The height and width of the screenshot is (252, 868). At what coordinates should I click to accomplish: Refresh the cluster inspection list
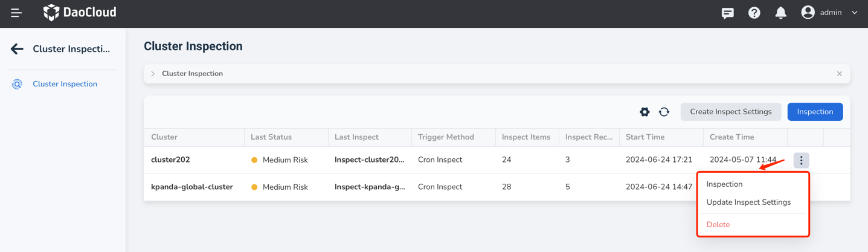664,112
